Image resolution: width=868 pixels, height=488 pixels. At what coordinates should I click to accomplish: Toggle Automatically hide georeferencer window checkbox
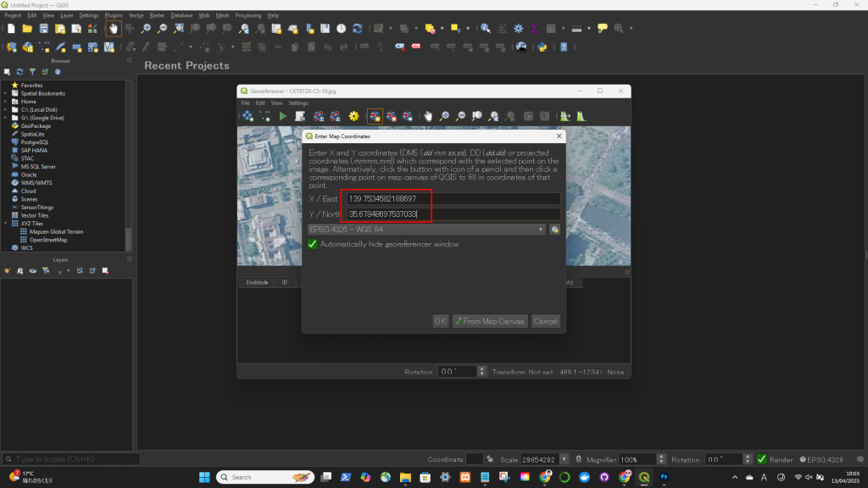coord(313,244)
